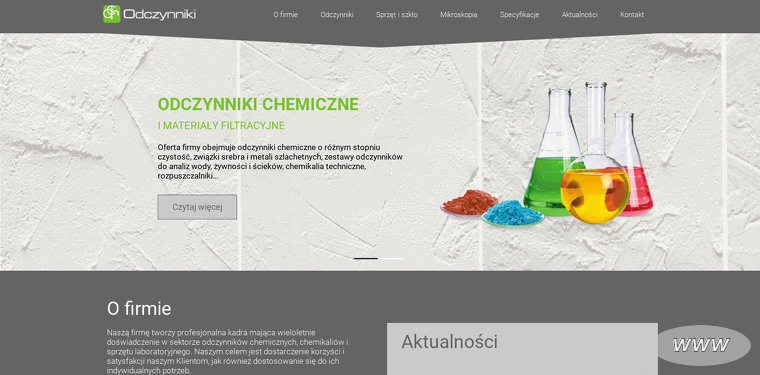This screenshot has width=760, height=375.
Task: Click the Odczynniki brand name text
Action: point(160,15)
